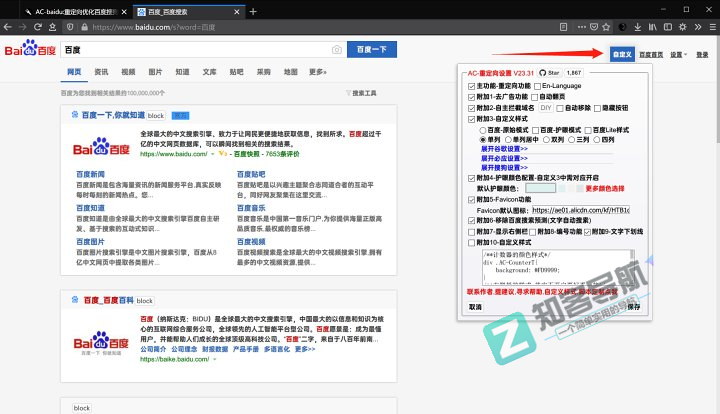Switch to 视频 search tab
Image resolution: width=720 pixels, height=414 pixels.
pyautogui.click(x=128, y=72)
